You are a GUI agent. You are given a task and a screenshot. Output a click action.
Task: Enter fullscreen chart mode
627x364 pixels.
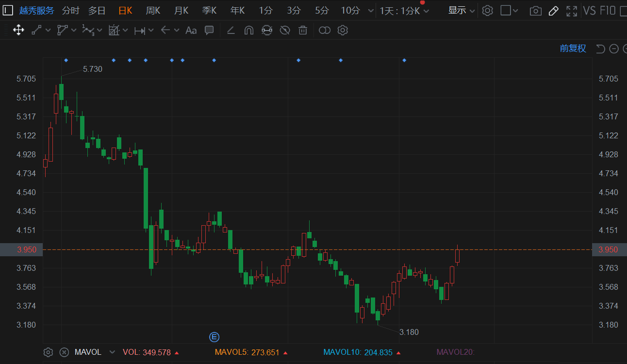click(572, 11)
